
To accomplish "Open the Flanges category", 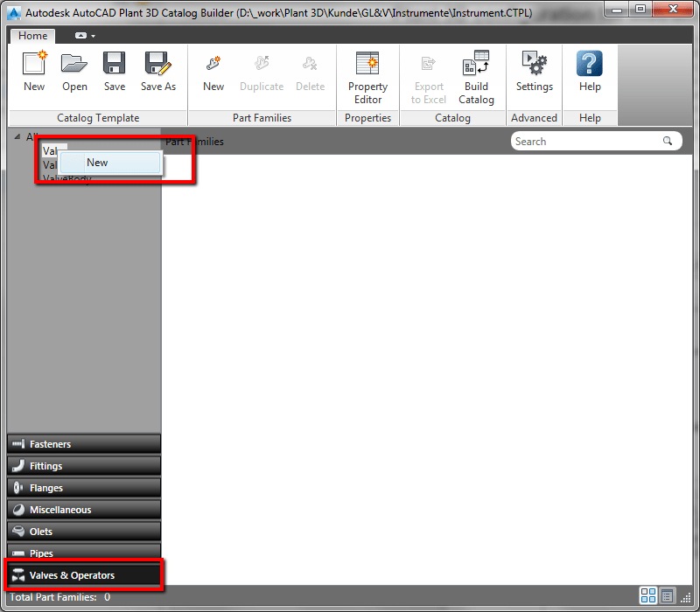I will 84,488.
